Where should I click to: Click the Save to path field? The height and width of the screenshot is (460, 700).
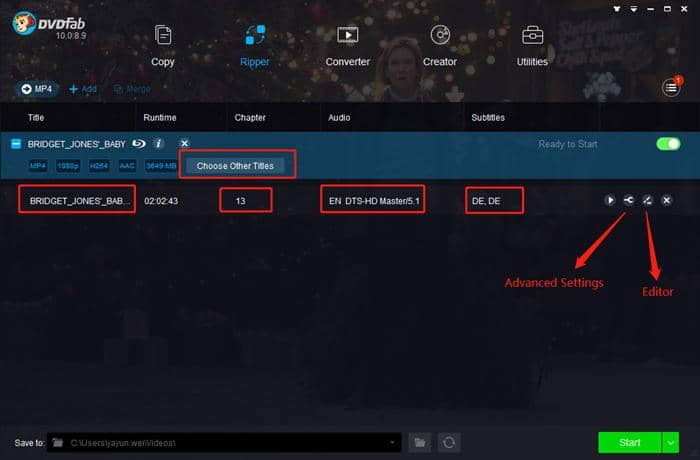[224, 443]
